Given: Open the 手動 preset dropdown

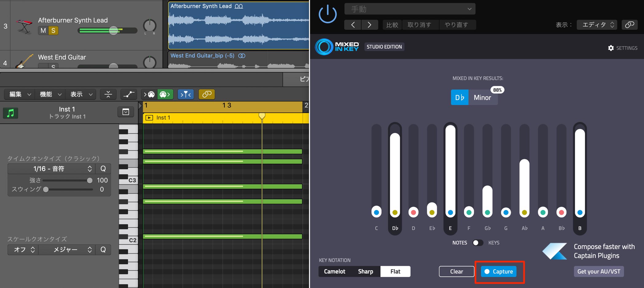Looking at the screenshot, I should coord(410,9).
